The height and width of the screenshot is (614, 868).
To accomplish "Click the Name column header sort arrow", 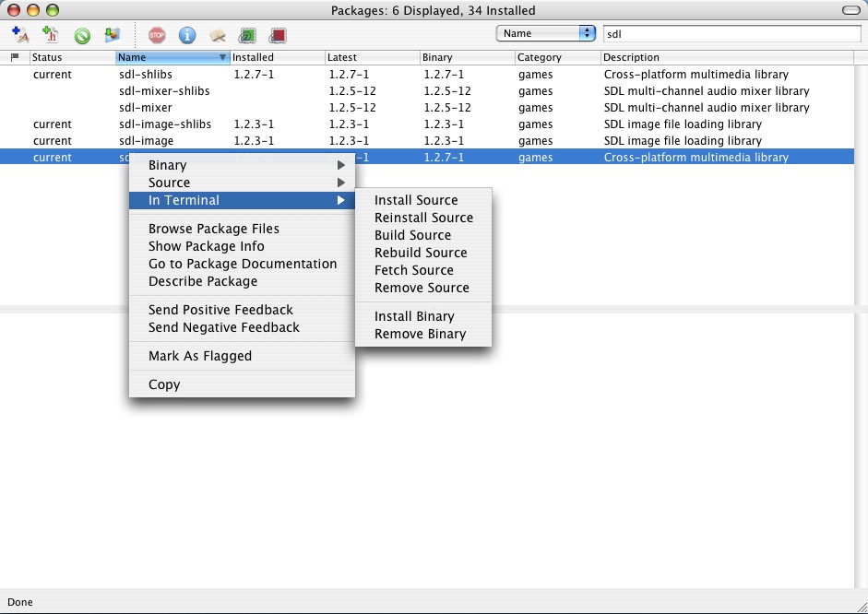I will pyautogui.click(x=222, y=57).
